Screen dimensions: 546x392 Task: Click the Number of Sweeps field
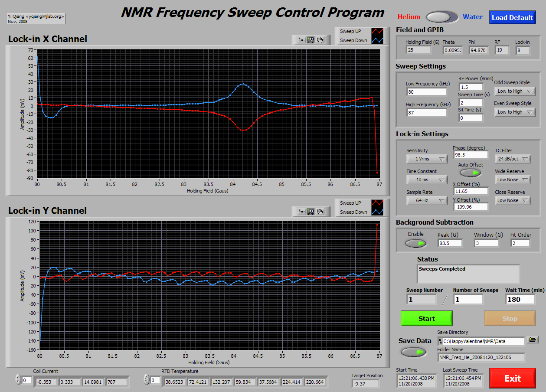point(468,299)
